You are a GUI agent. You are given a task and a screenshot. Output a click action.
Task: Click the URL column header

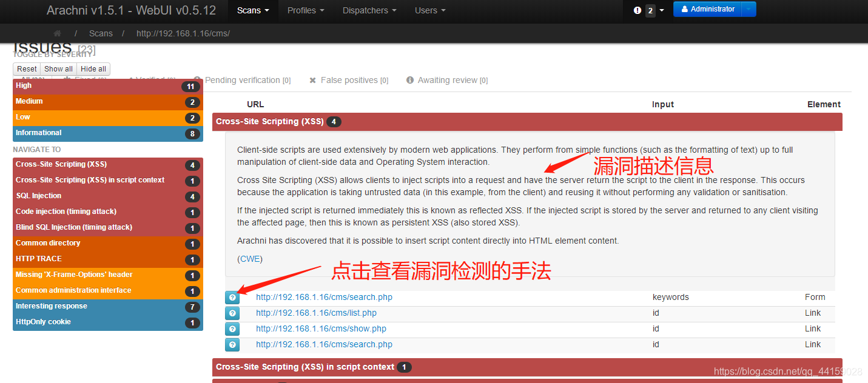click(x=255, y=104)
